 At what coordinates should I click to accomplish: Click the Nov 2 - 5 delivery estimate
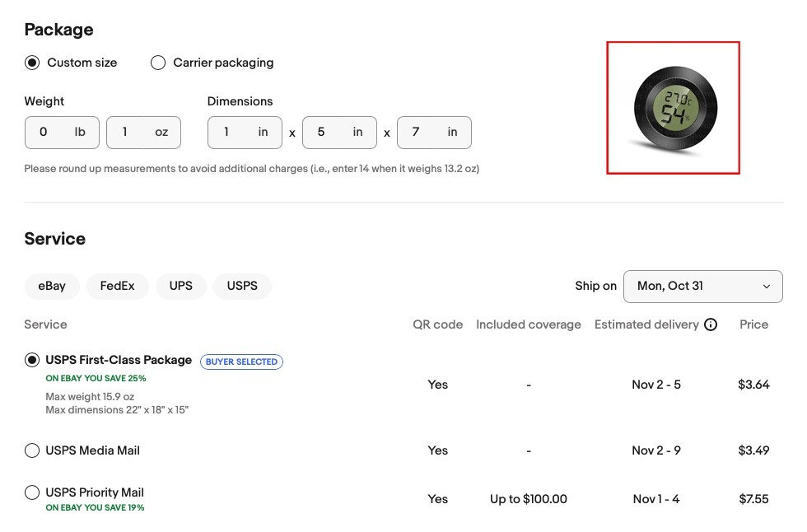[656, 385]
